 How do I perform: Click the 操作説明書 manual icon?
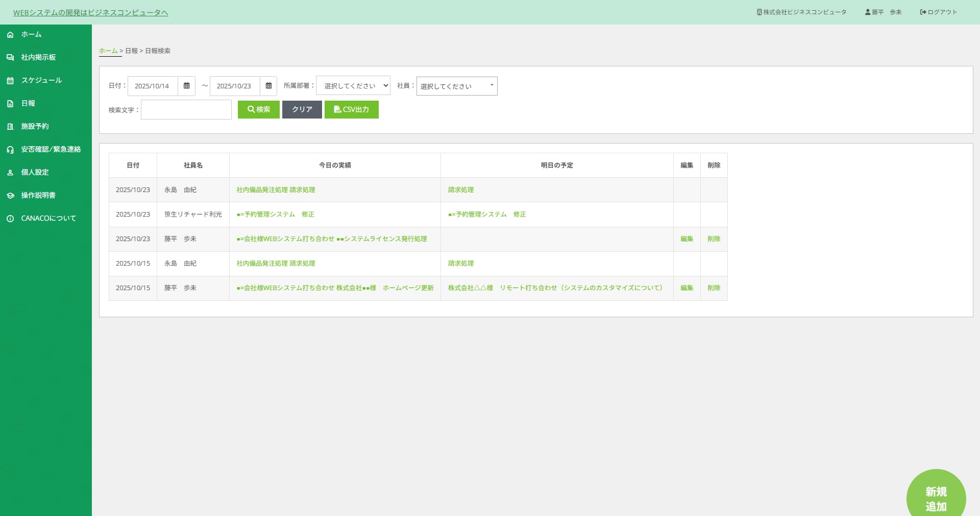tap(10, 196)
